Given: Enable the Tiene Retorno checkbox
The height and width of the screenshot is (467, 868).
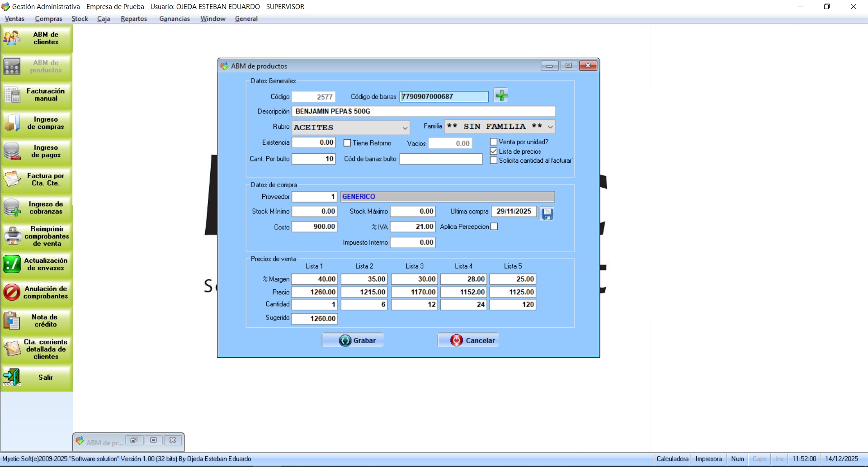Looking at the screenshot, I should point(347,143).
